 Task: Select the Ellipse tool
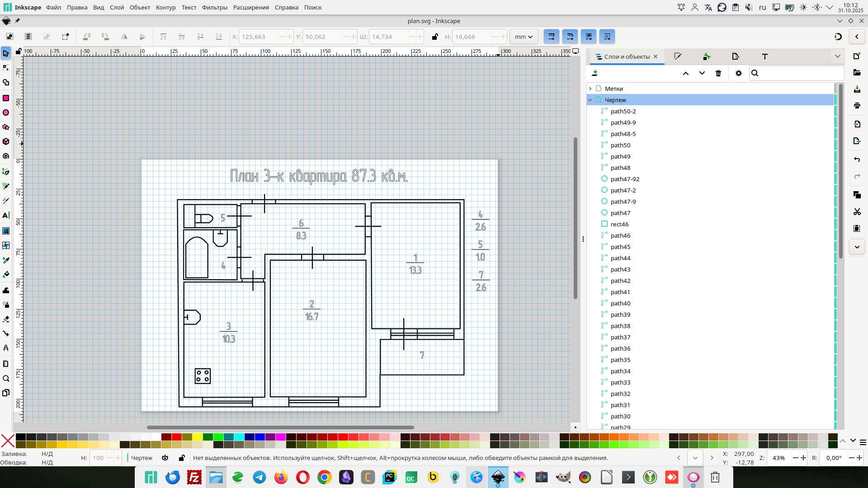point(6,113)
